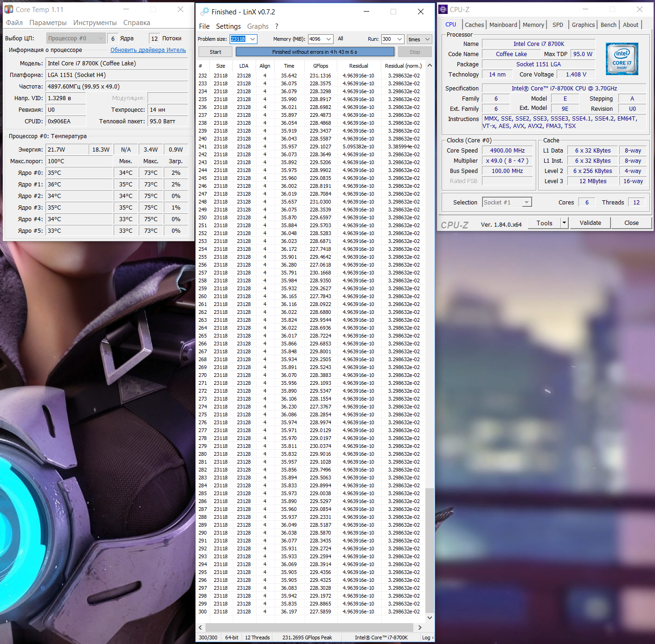Click the Tools button in CPU-Z
The height and width of the screenshot is (644, 655).
click(545, 223)
